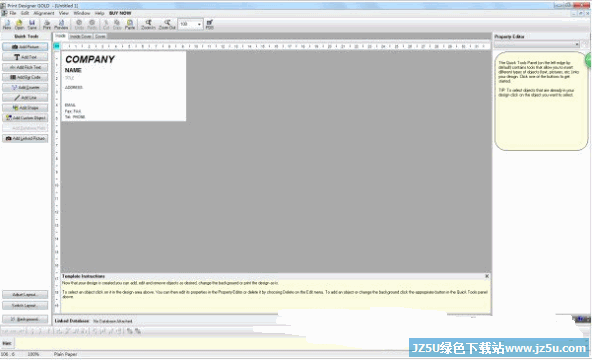Open the Help menu
Viewport: 592px width, 360px height.
coord(99,13)
